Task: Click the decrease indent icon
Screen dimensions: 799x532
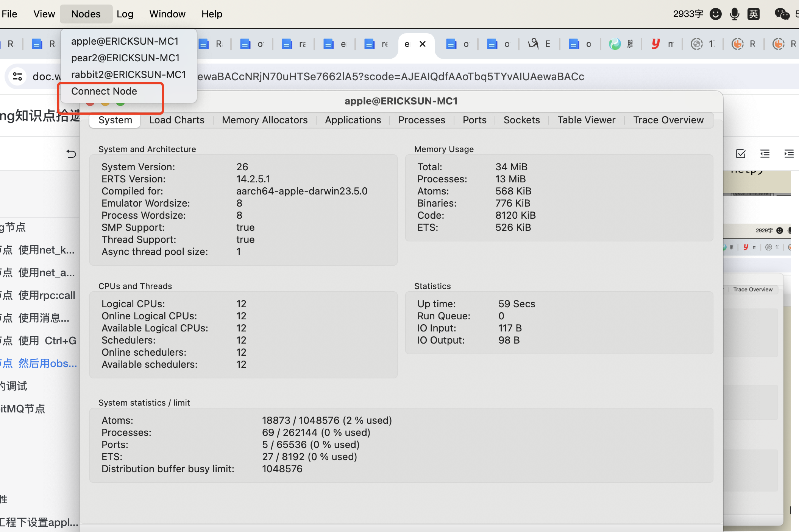Action: click(x=765, y=154)
